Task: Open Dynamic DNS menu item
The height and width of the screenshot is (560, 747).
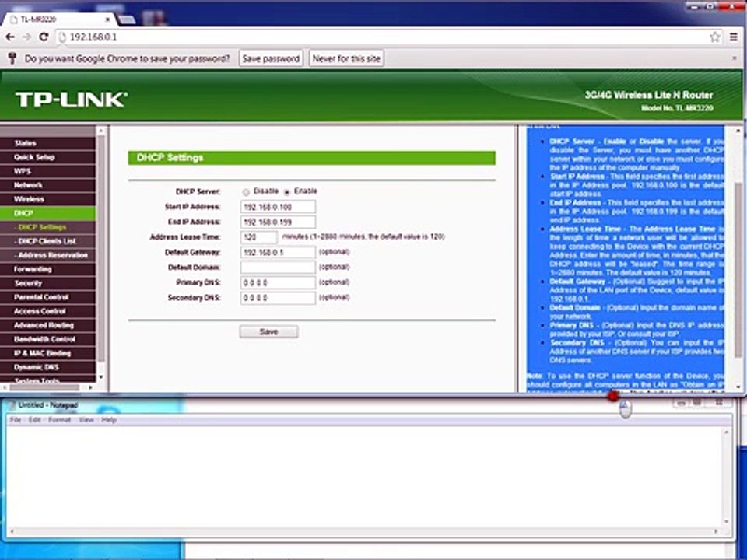Action: click(x=47, y=367)
